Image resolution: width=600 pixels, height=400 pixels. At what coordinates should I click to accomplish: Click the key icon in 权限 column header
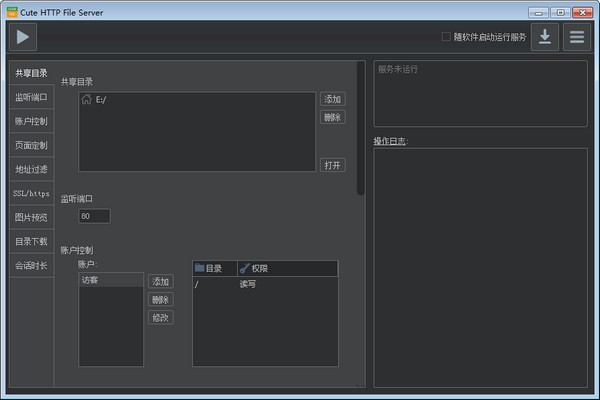[244, 268]
